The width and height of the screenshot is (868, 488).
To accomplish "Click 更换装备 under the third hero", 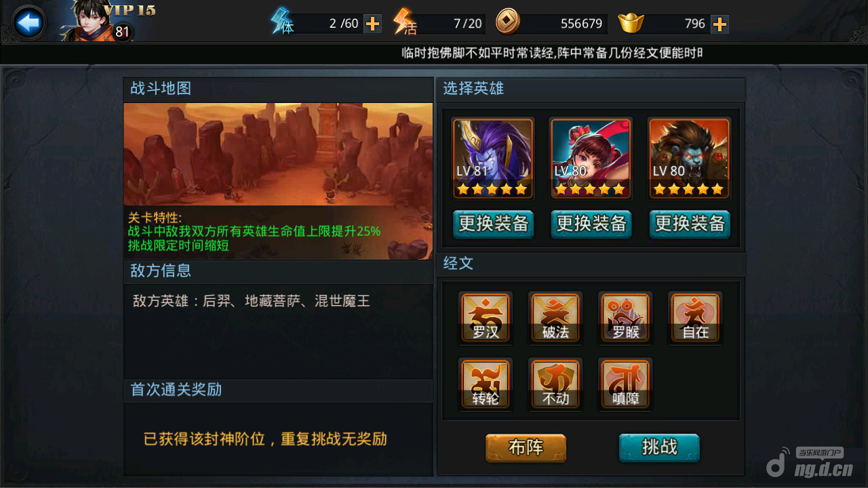I will point(690,224).
